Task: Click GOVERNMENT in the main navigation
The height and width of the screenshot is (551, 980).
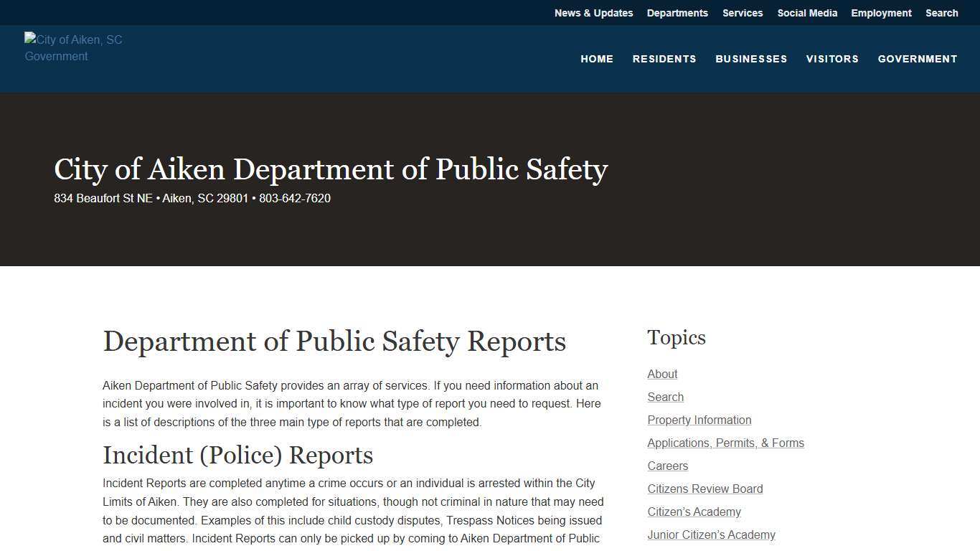Action: [918, 59]
